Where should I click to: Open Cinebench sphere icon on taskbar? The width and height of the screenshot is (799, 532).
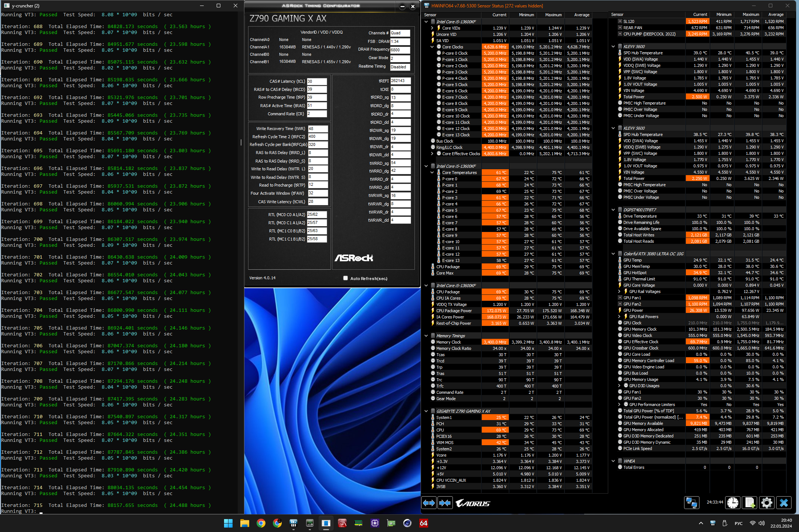(x=407, y=523)
